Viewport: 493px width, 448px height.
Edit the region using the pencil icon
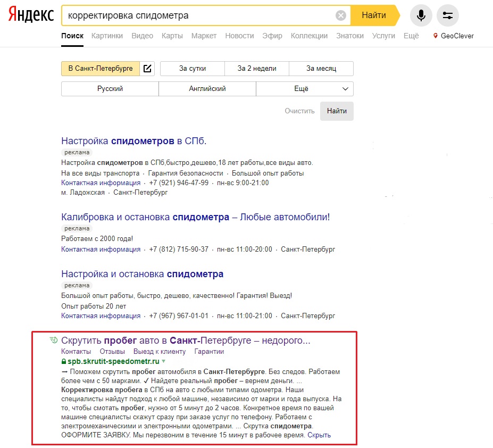pos(147,68)
